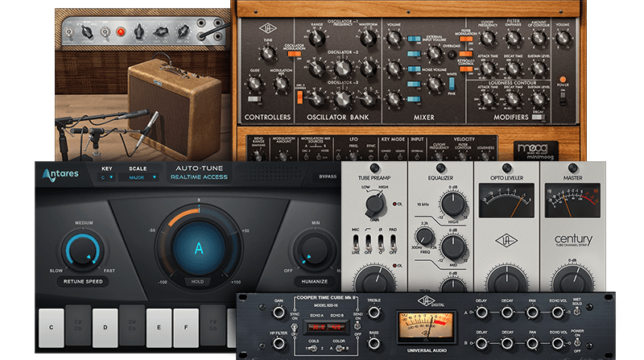Select the D# Eb black key

[132, 324]
